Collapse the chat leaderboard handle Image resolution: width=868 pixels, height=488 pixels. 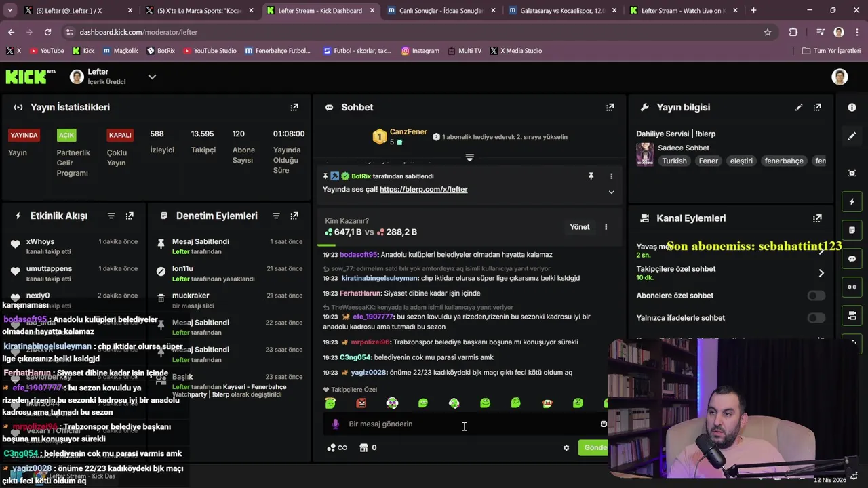469,157
